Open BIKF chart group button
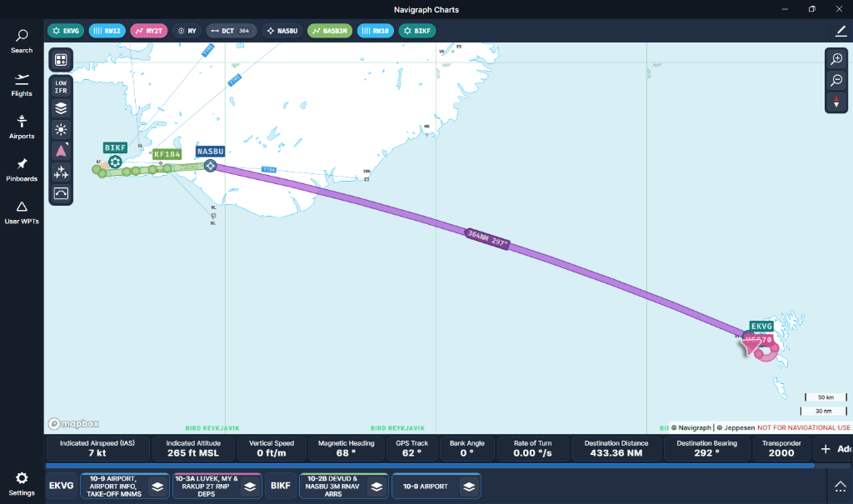The height and width of the screenshot is (504, 853). coord(280,486)
